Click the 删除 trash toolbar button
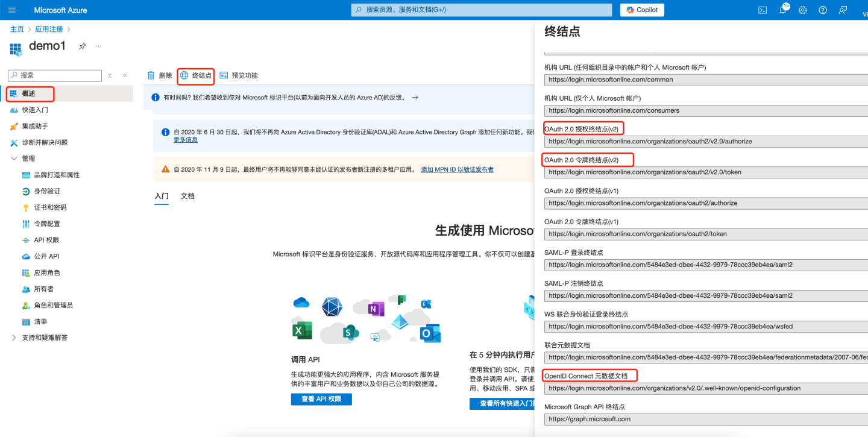Image resolution: width=868 pixels, height=437 pixels. pyautogui.click(x=160, y=75)
